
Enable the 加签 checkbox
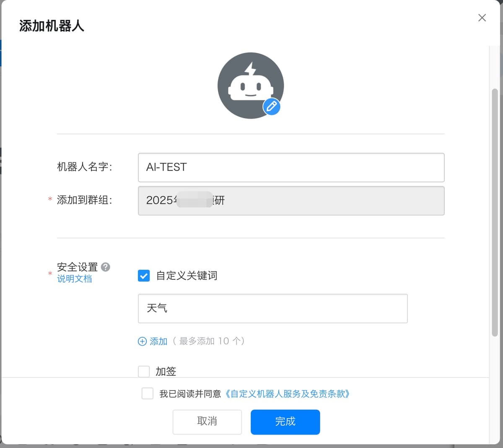point(144,371)
